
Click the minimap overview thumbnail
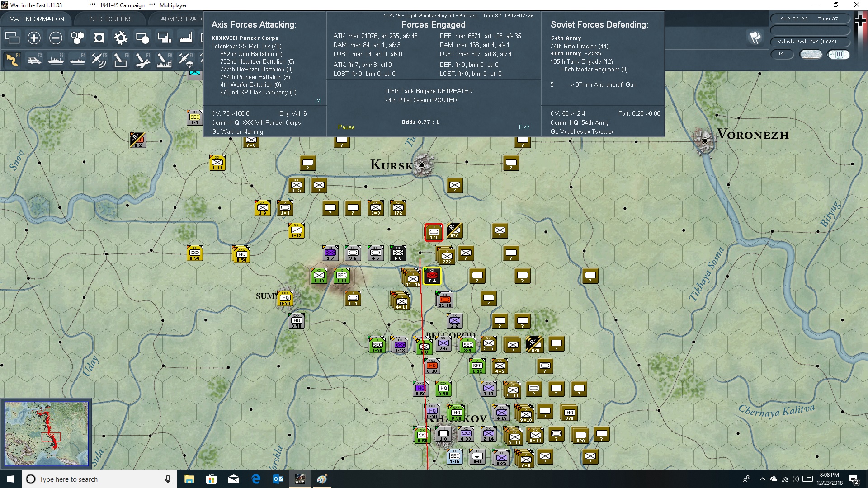[46, 434]
